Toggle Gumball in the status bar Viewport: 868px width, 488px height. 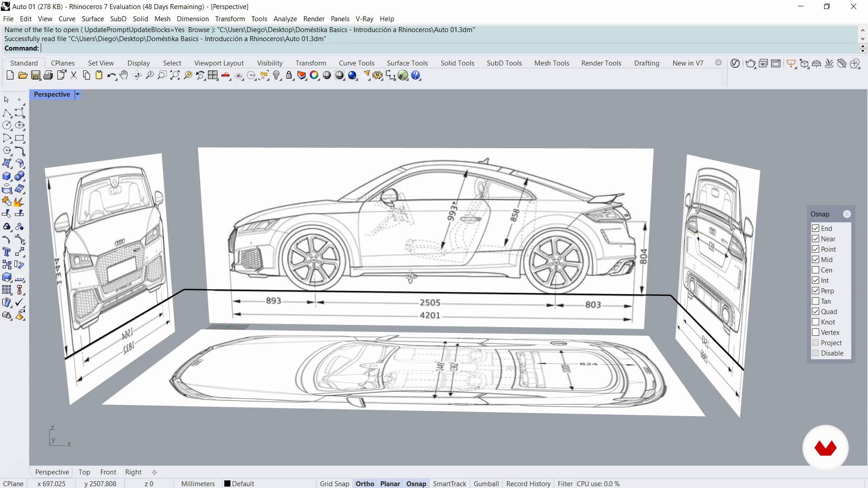486,484
